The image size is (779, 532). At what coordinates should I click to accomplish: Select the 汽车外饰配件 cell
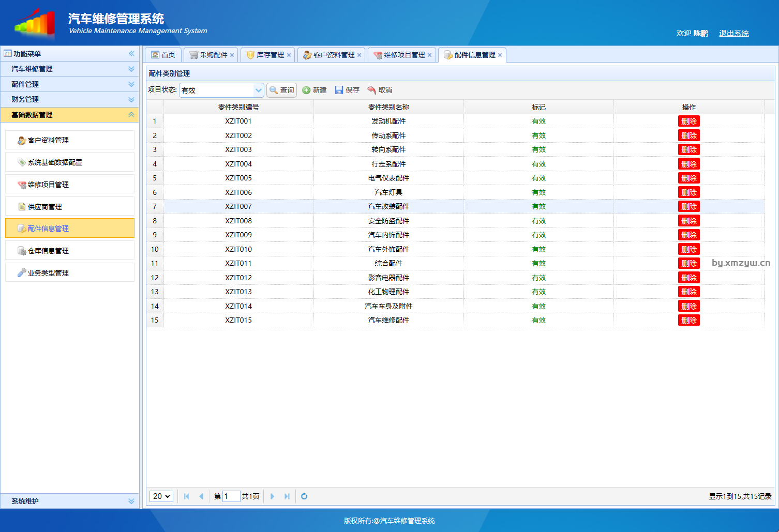388,249
